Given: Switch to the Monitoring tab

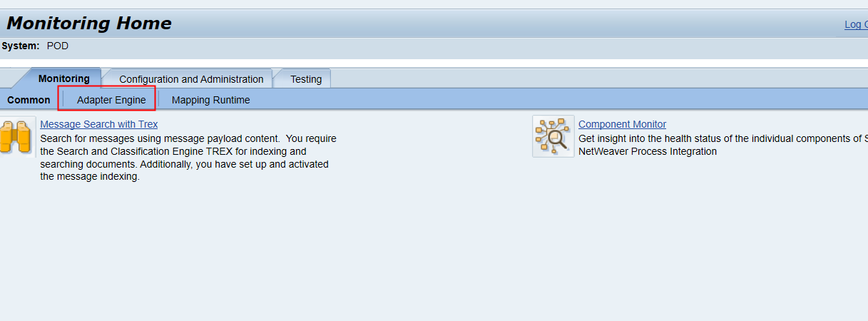Looking at the screenshot, I should [x=63, y=78].
